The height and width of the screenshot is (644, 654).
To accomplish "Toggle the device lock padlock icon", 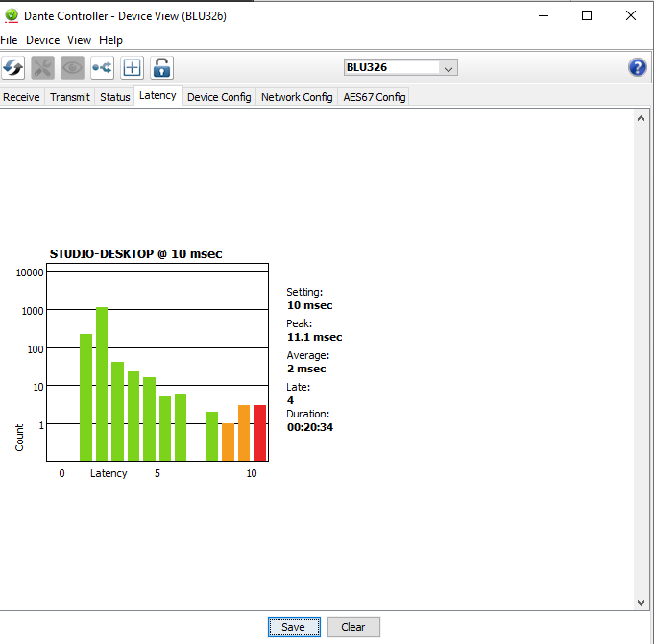I will [x=161, y=67].
